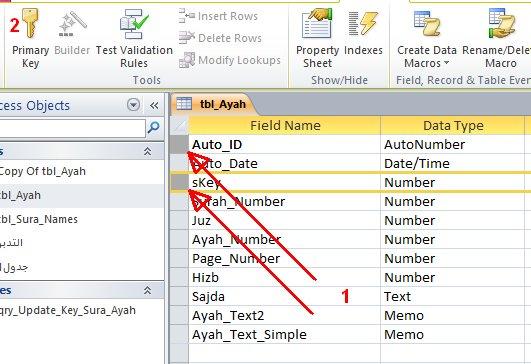Click the Auto_Date field name
Screen dimensions: 531x364
point(225,164)
